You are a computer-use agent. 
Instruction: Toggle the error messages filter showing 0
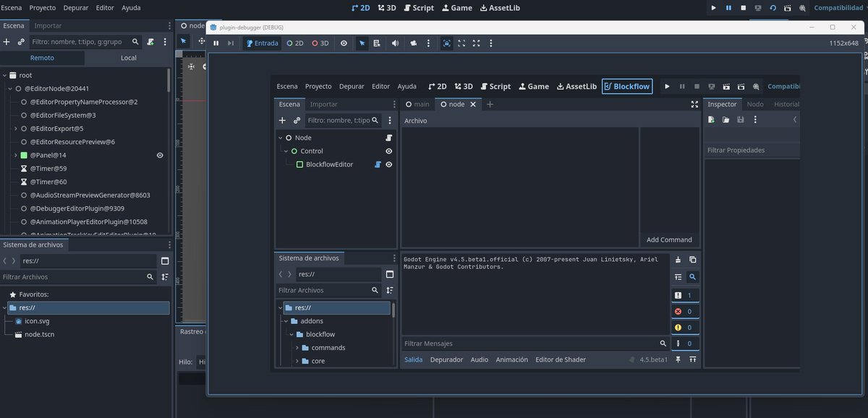(685, 312)
